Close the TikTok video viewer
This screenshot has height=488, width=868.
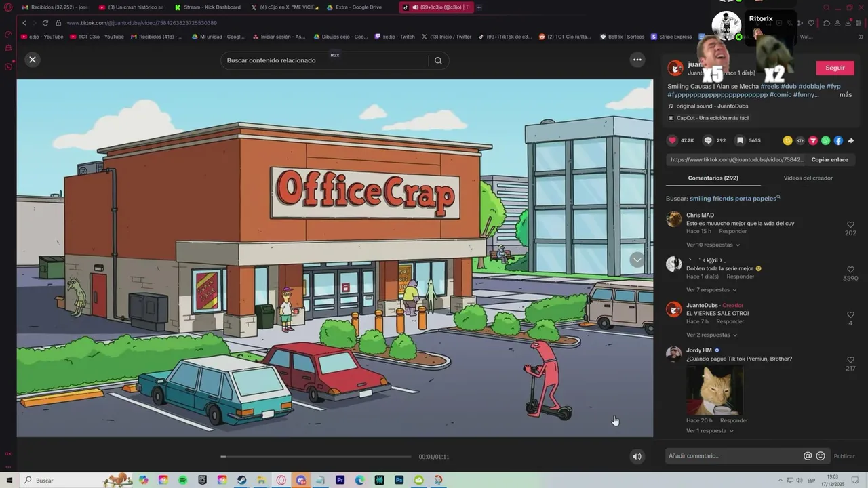click(x=32, y=60)
